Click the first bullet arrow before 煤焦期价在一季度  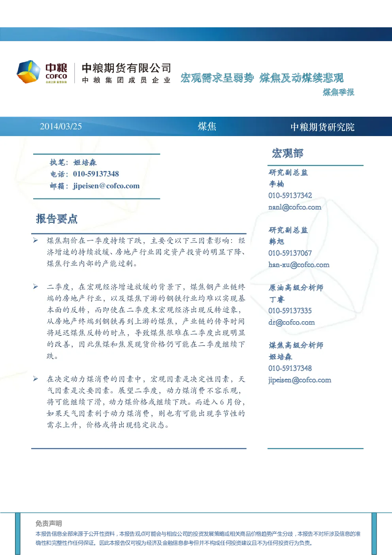point(36,240)
